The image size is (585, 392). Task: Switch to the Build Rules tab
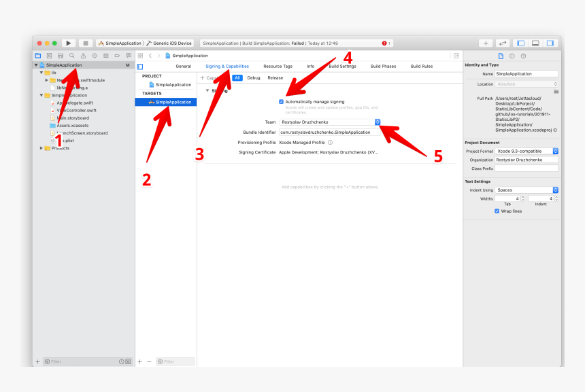click(422, 67)
